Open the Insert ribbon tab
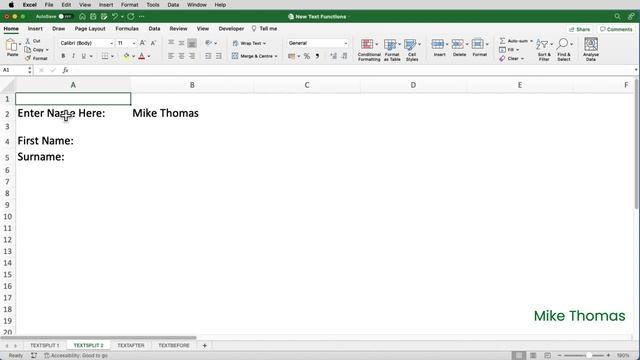 [35, 29]
